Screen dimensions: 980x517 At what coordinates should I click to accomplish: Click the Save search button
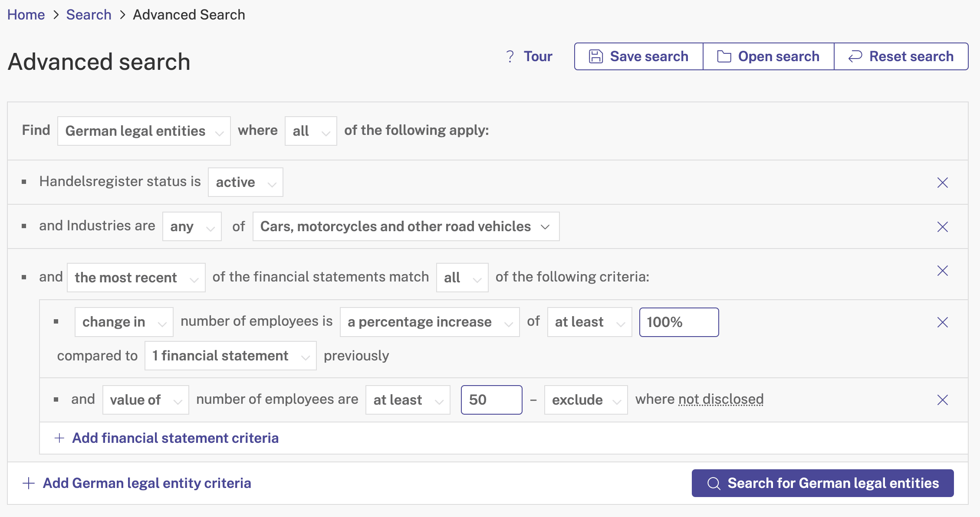tap(639, 56)
